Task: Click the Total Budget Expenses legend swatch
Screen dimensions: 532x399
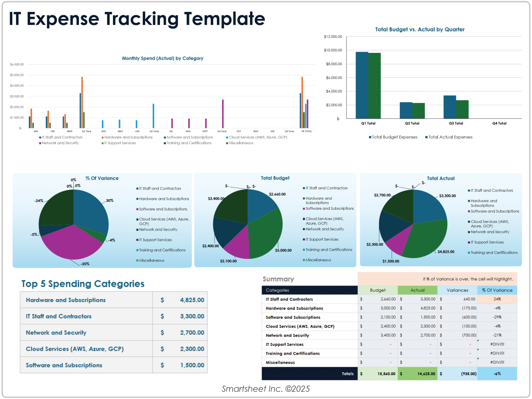Action: coord(370,137)
